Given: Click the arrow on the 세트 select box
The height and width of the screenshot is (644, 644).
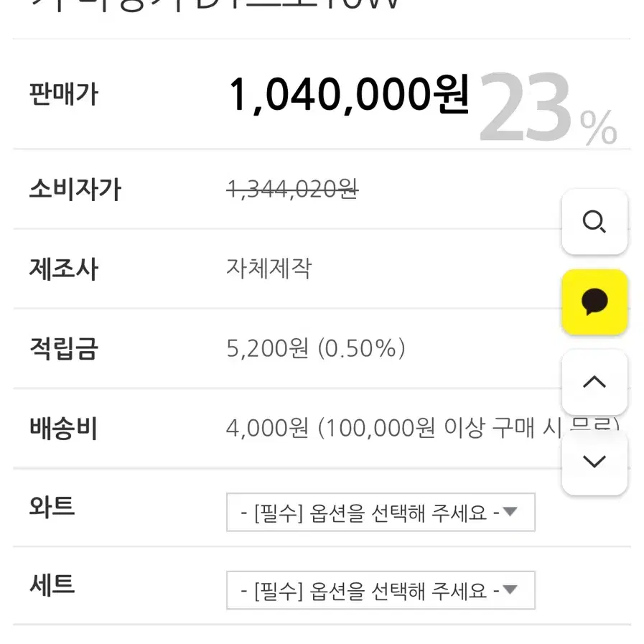Looking at the screenshot, I should tap(510, 589).
